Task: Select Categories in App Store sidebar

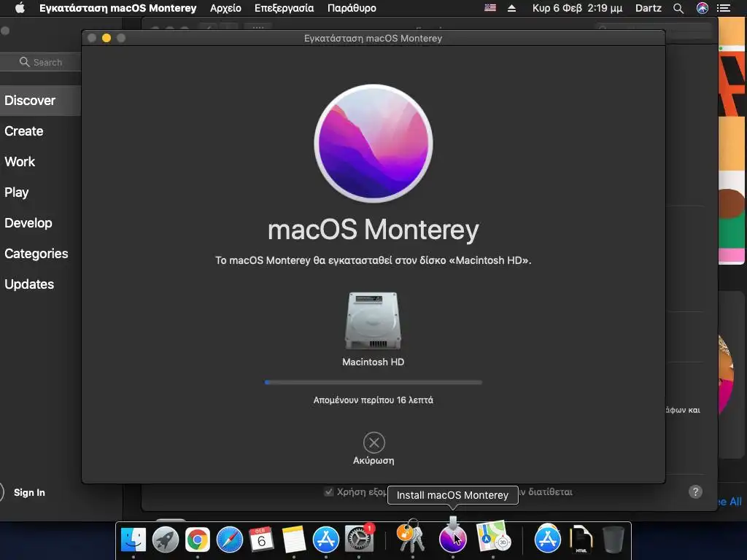Action: tap(36, 253)
